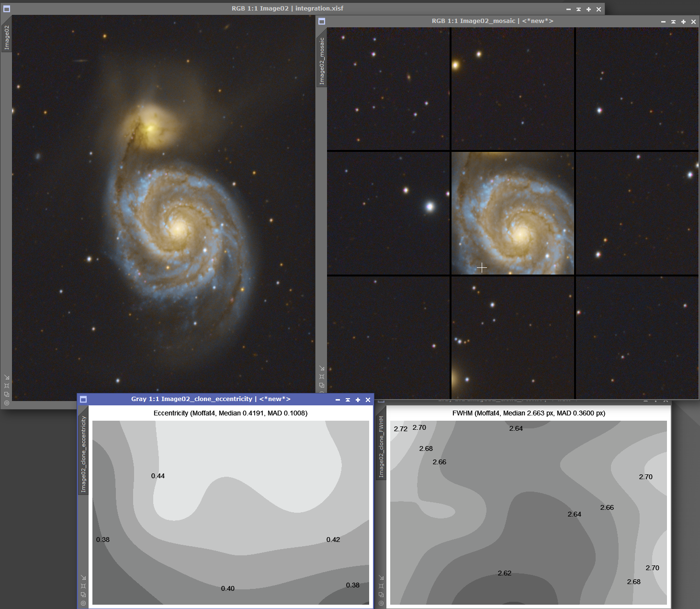Open window menu icon of integration.xisf window
The image size is (700, 609).
7,9
